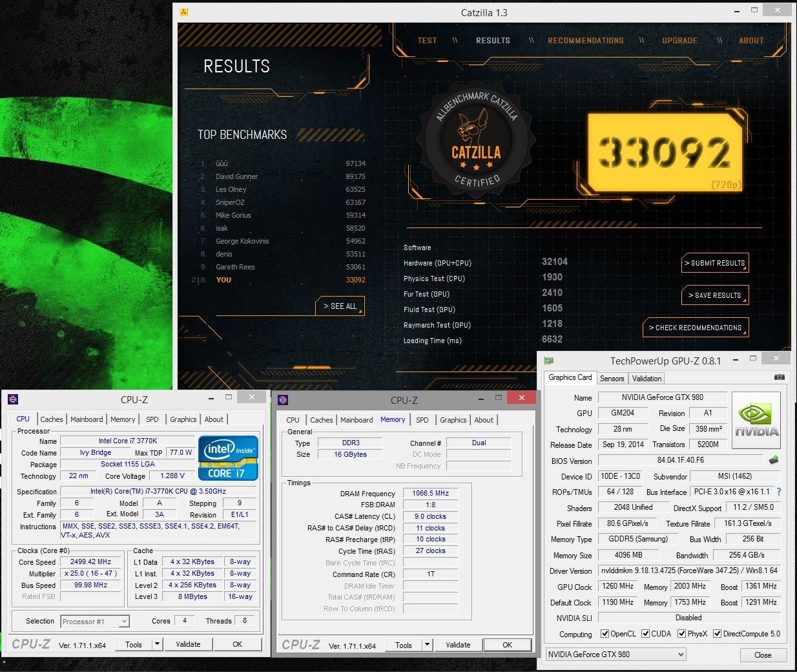
Task: Expand Tools dropdown arrow in CPU window
Action: [x=157, y=644]
